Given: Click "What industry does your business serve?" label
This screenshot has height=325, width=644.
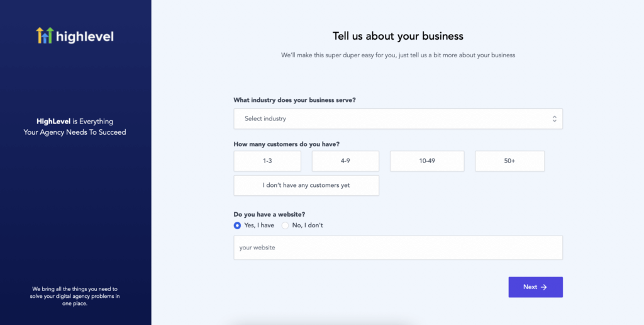Looking at the screenshot, I should [x=295, y=100].
